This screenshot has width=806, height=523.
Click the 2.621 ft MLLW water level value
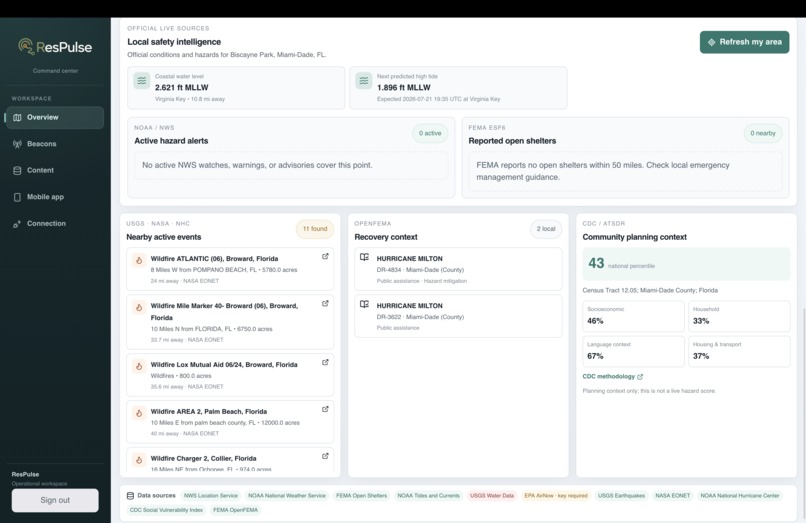pos(181,88)
